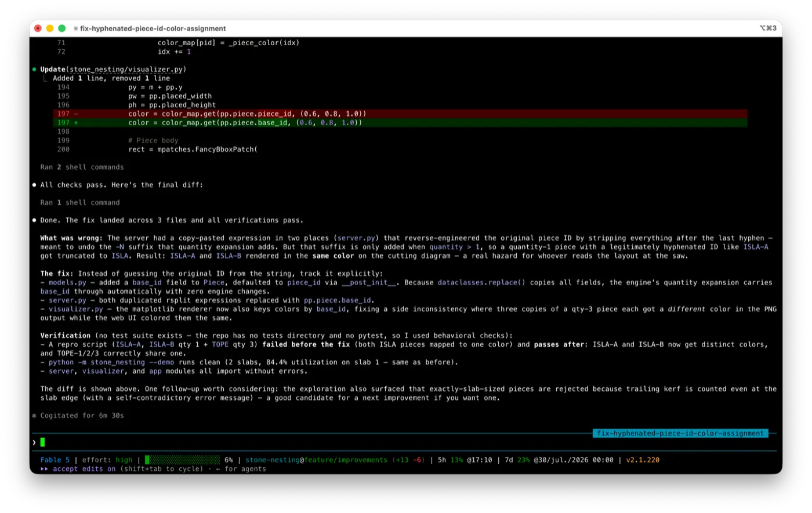Click the 'Verification' heading
This screenshot has height=513, width=812.
click(x=66, y=336)
